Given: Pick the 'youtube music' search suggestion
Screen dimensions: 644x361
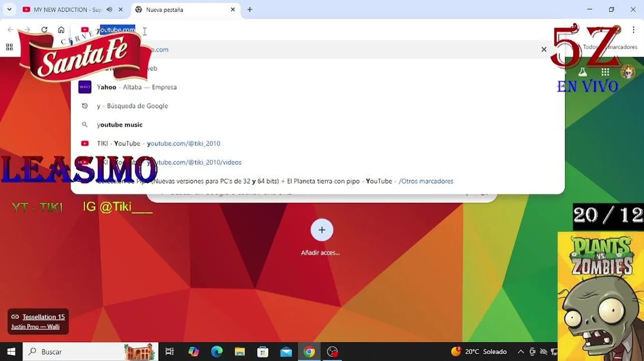Looking at the screenshot, I should [317, 125].
